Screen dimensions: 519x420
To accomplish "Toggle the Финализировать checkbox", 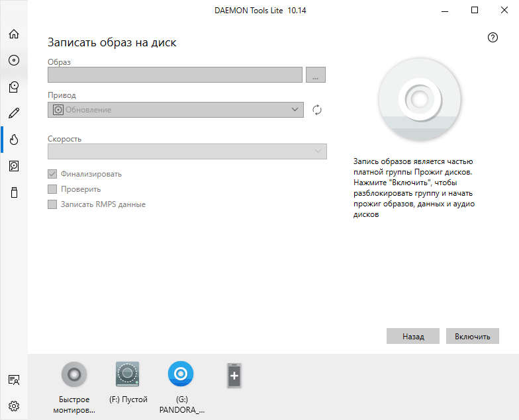I will (52, 174).
